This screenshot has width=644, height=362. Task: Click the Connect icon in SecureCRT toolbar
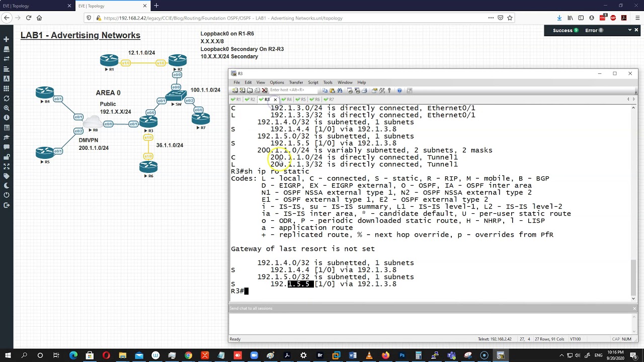coord(235,90)
